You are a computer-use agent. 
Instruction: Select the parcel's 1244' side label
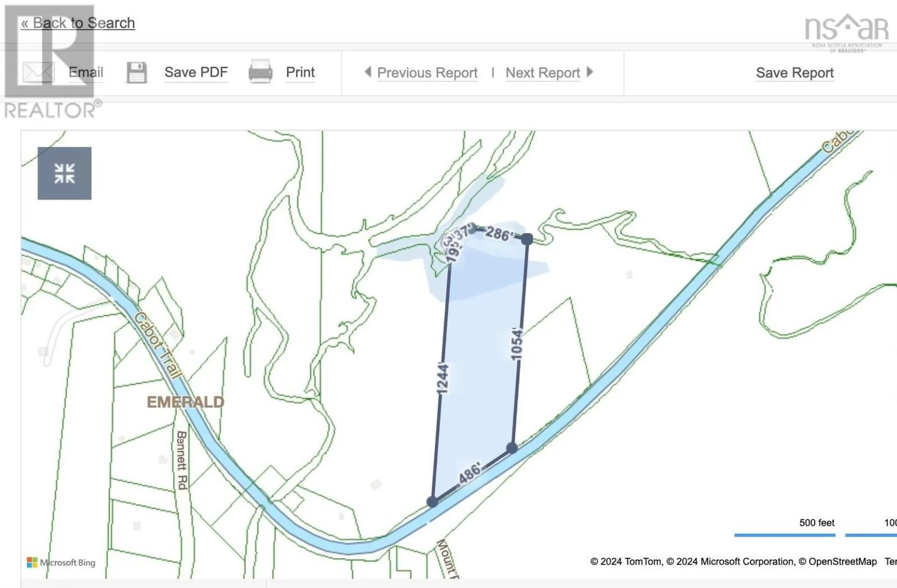[442, 378]
